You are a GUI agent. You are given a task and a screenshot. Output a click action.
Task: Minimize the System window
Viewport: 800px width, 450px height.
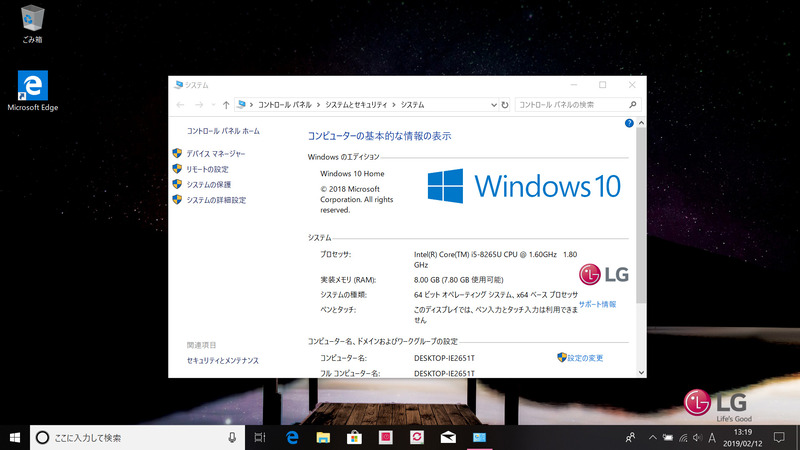(x=574, y=85)
